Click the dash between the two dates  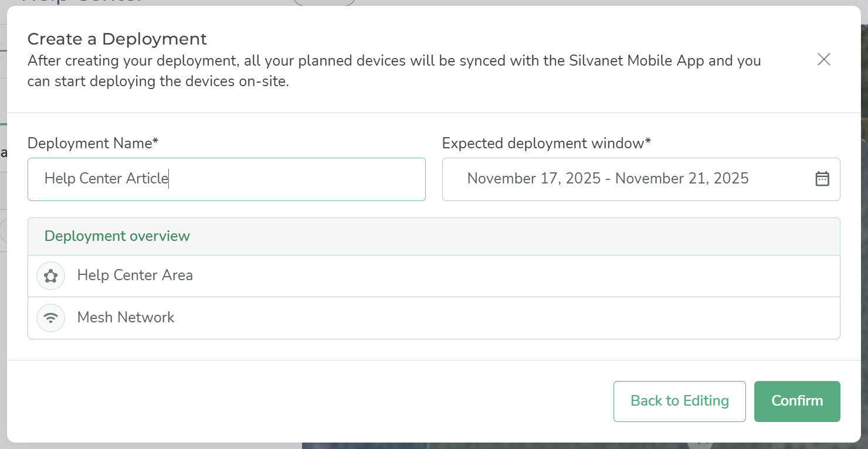point(608,179)
